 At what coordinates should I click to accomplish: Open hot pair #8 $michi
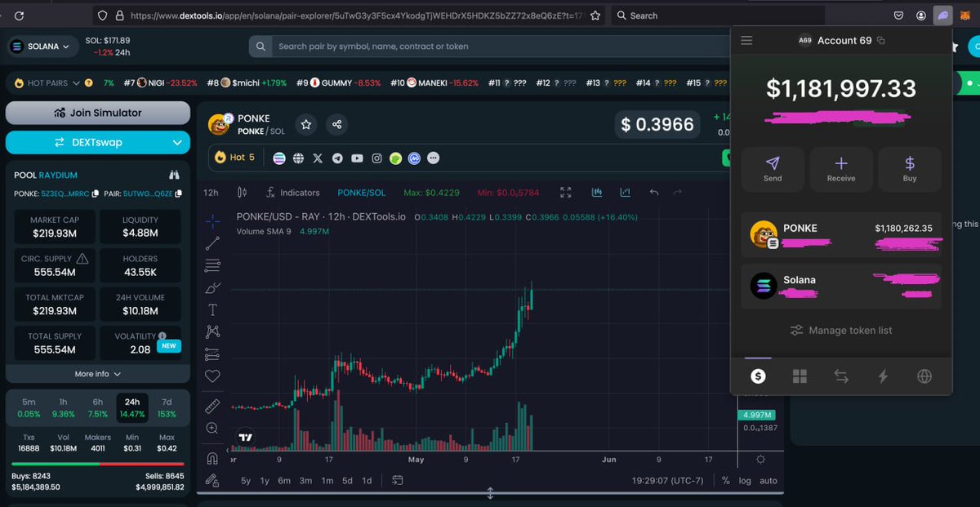tap(247, 83)
